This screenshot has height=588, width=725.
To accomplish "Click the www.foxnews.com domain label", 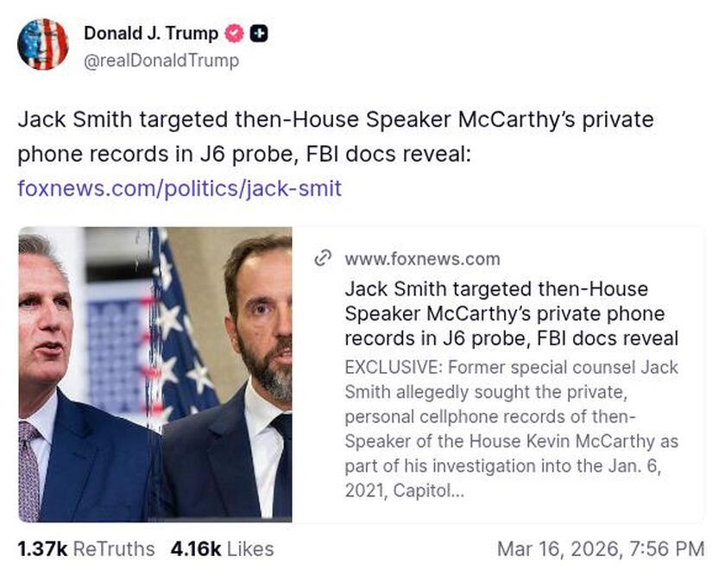I will pyautogui.click(x=422, y=258).
